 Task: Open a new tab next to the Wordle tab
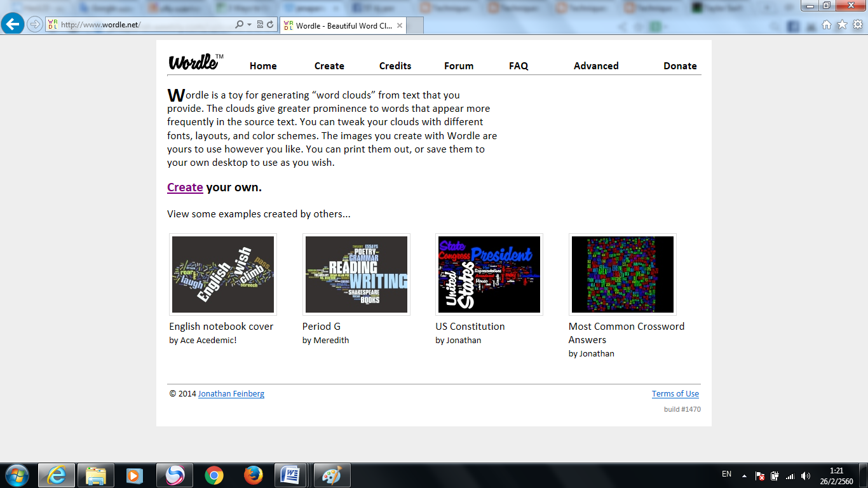click(x=415, y=26)
